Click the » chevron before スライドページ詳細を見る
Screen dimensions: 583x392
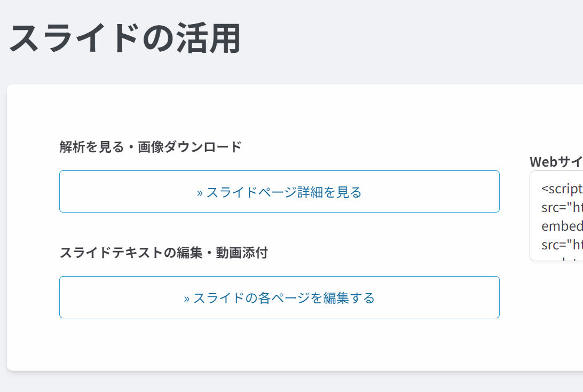200,193
